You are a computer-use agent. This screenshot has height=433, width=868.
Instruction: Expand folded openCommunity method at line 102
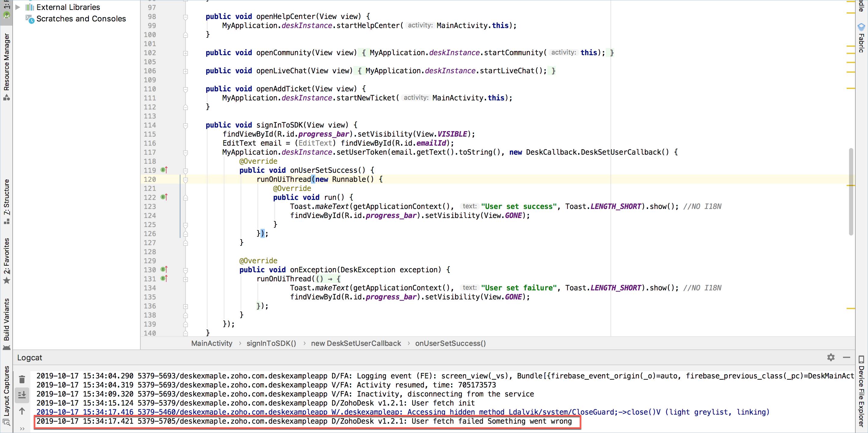point(186,53)
